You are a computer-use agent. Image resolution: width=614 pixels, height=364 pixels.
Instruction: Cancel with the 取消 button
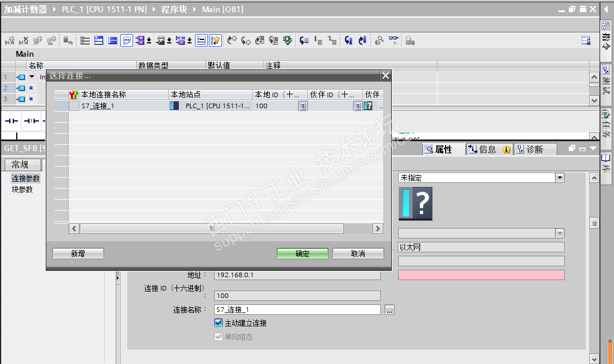click(358, 253)
